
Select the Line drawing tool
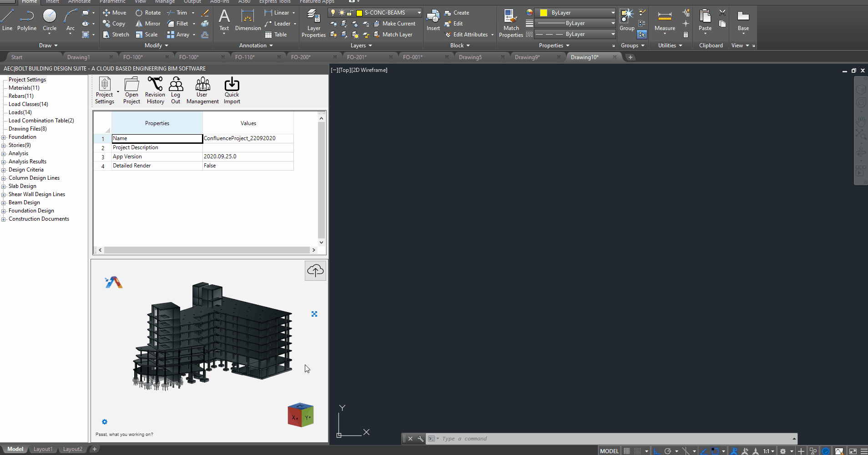pyautogui.click(x=7, y=20)
